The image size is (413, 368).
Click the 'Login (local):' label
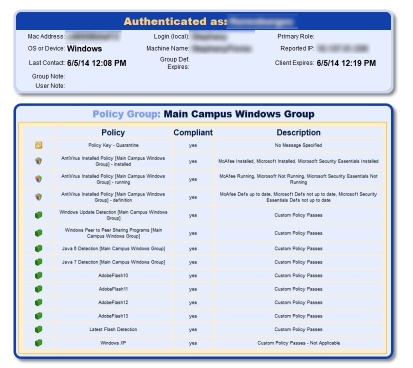(x=171, y=36)
